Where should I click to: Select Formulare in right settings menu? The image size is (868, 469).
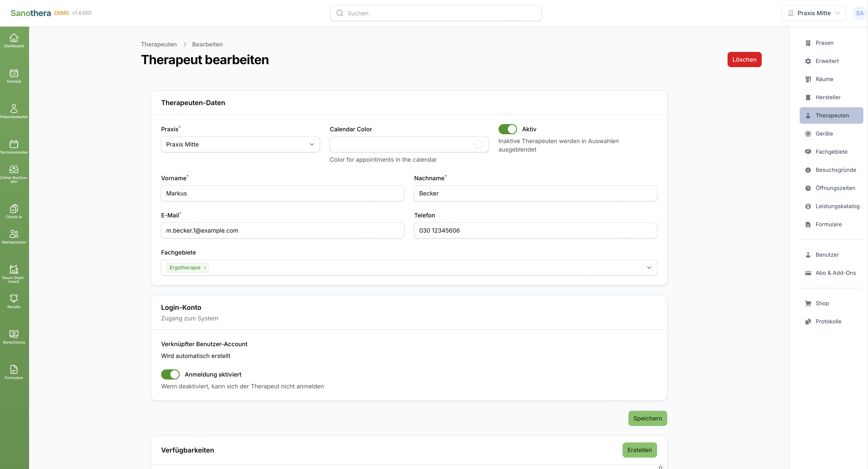[831, 225]
